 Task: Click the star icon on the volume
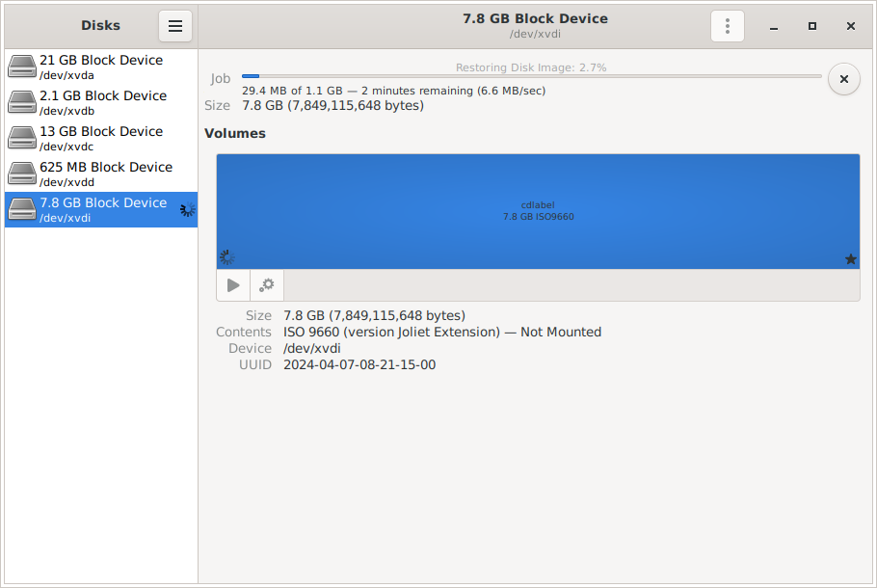(850, 259)
